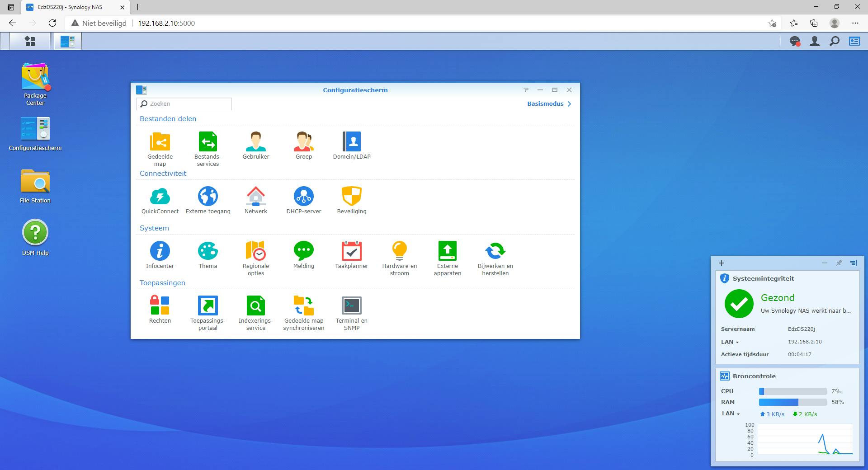The height and width of the screenshot is (470, 868).
Task: Open Rechten permissions settings
Action: pos(160,310)
